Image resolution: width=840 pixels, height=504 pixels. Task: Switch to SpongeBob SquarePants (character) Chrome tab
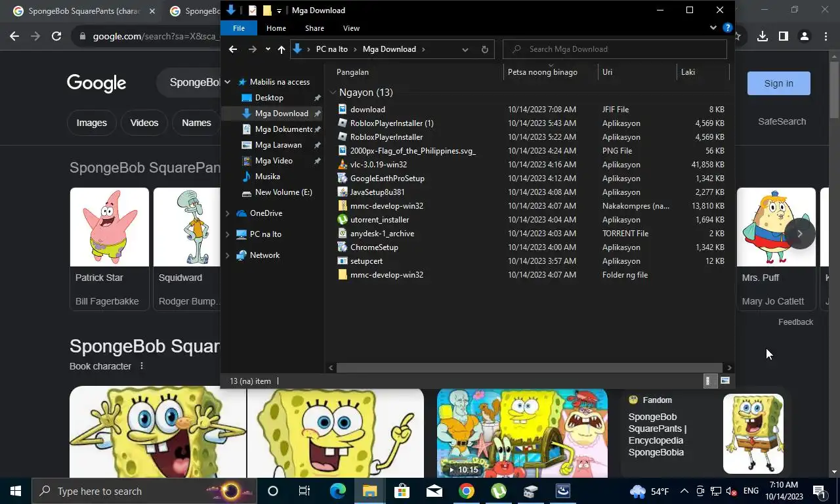(x=84, y=11)
